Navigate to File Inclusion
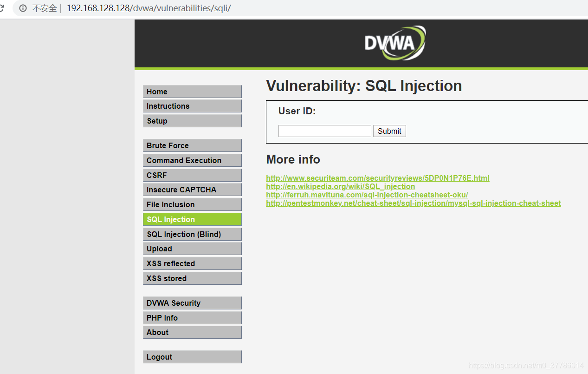The width and height of the screenshot is (588, 374). point(192,204)
